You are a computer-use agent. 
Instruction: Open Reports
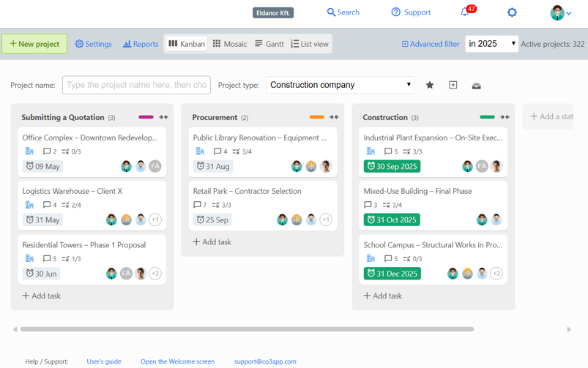(x=141, y=44)
